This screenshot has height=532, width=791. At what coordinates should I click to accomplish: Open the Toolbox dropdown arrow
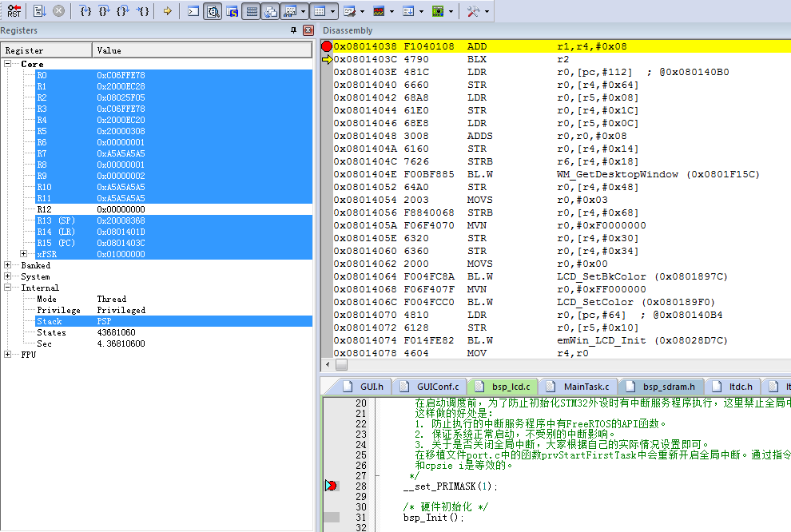tap(487, 11)
